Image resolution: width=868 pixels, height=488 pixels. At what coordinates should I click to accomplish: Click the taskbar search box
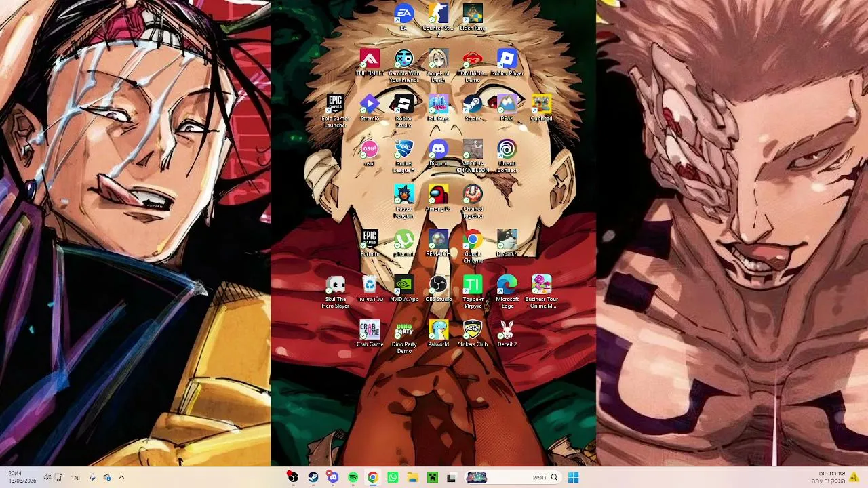tap(513, 477)
